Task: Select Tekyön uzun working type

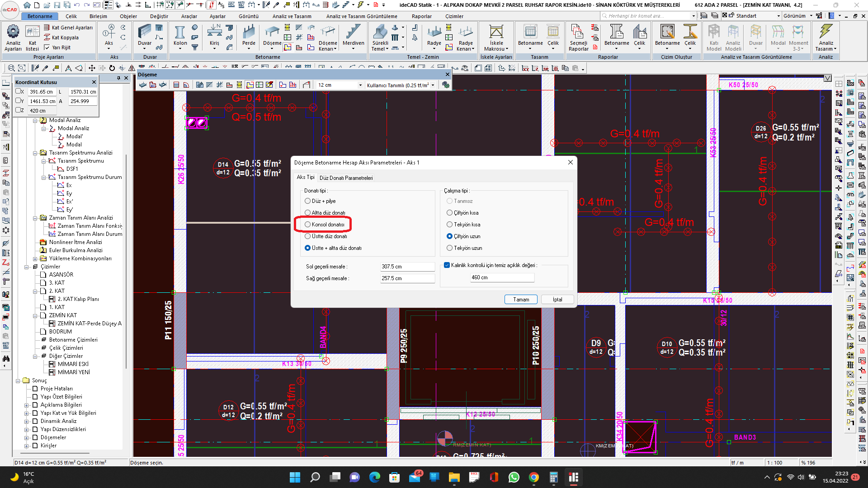Action: (449, 248)
